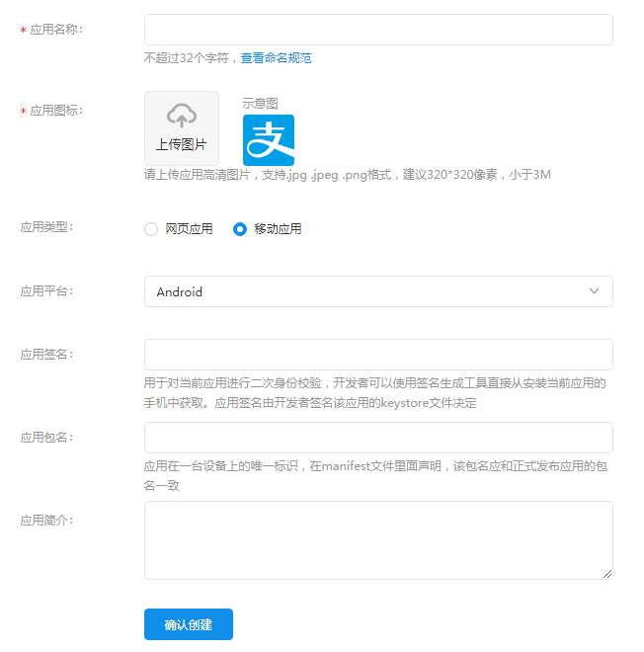This screenshot has width=644, height=652.
Task: Open the 应用平台 Android dropdown
Action: coord(378,291)
